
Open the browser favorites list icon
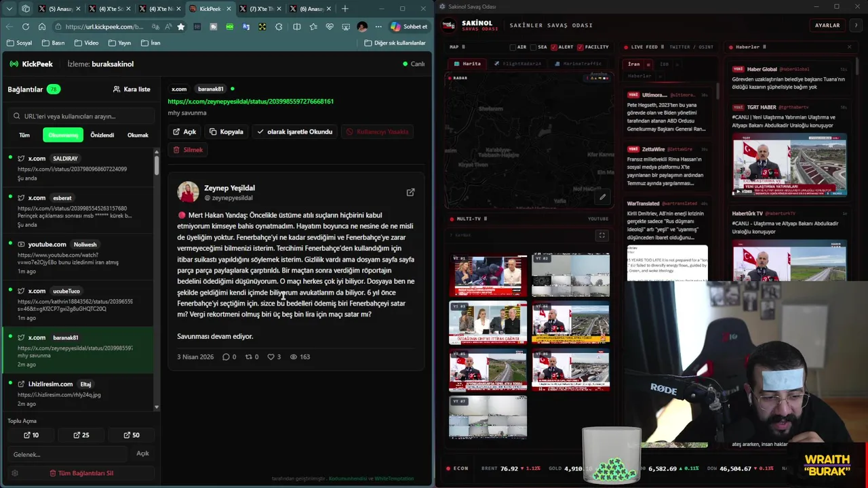[313, 26]
